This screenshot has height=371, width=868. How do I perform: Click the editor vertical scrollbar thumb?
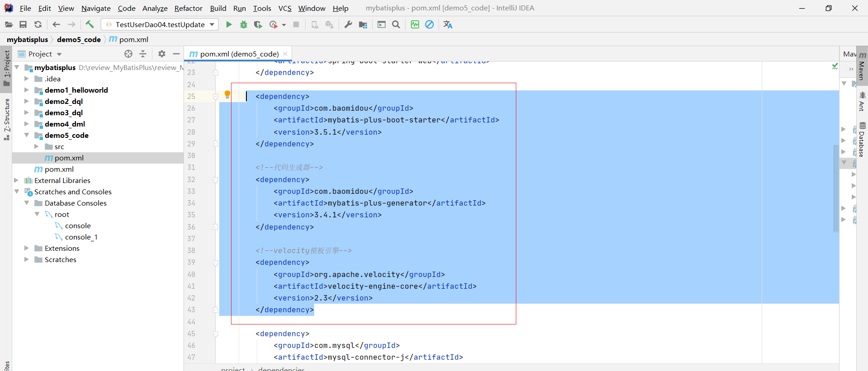tap(836, 188)
